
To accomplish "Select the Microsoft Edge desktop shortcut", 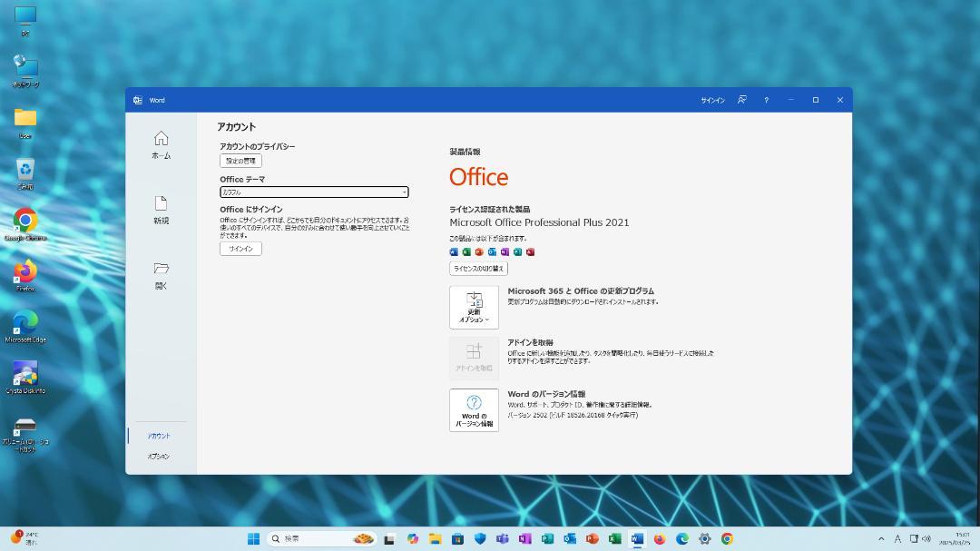I will tap(25, 327).
